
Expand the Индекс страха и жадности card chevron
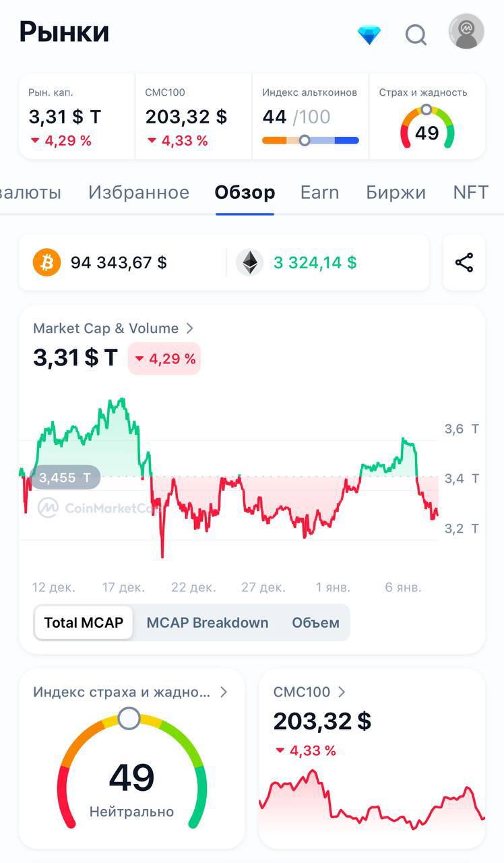[224, 692]
